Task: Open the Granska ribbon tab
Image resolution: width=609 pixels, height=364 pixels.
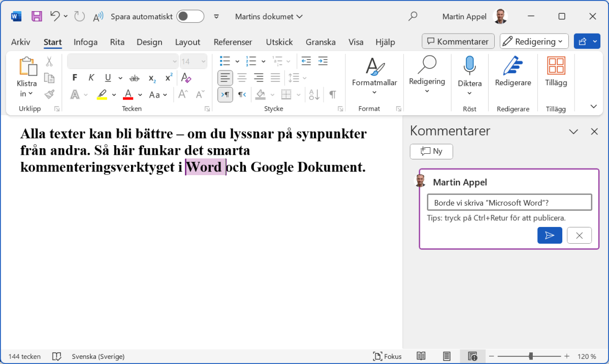Action: point(320,42)
